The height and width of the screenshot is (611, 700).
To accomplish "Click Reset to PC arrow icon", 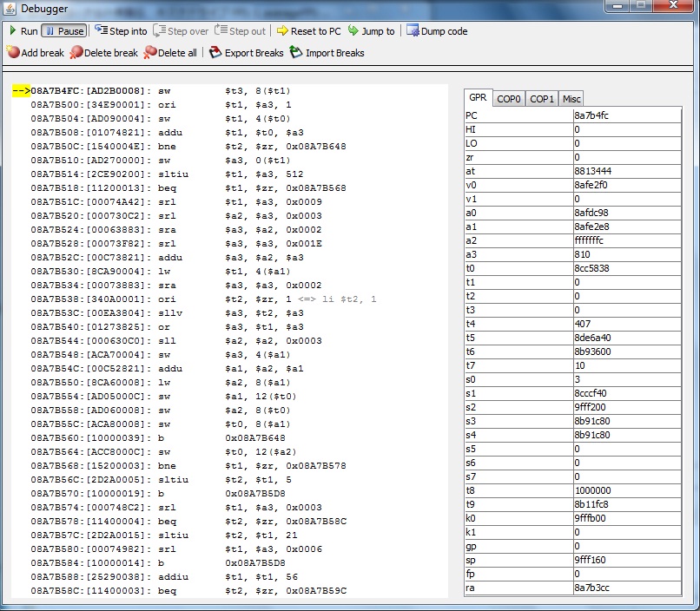I will pyautogui.click(x=282, y=31).
